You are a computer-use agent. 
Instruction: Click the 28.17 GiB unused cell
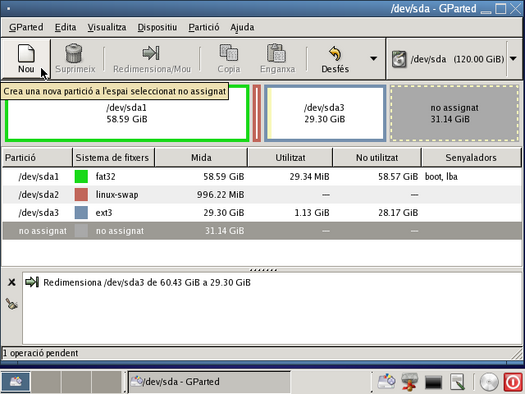[398, 213]
